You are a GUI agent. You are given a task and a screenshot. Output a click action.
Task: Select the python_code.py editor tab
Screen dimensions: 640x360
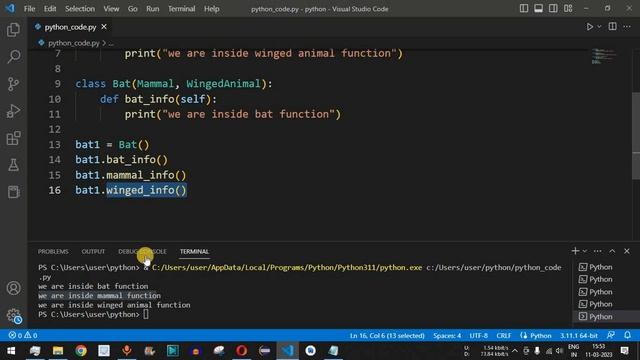tap(70, 27)
